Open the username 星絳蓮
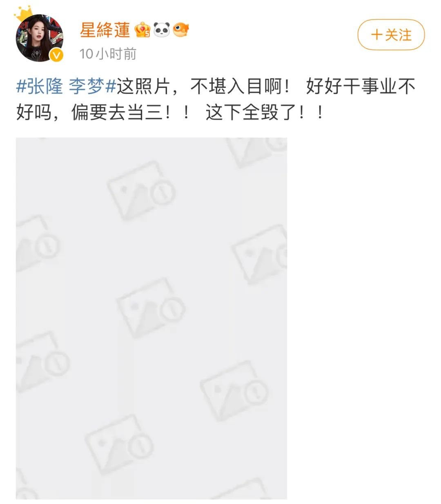The height and width of the screenshot is (504, 441). tap(105, 30)
